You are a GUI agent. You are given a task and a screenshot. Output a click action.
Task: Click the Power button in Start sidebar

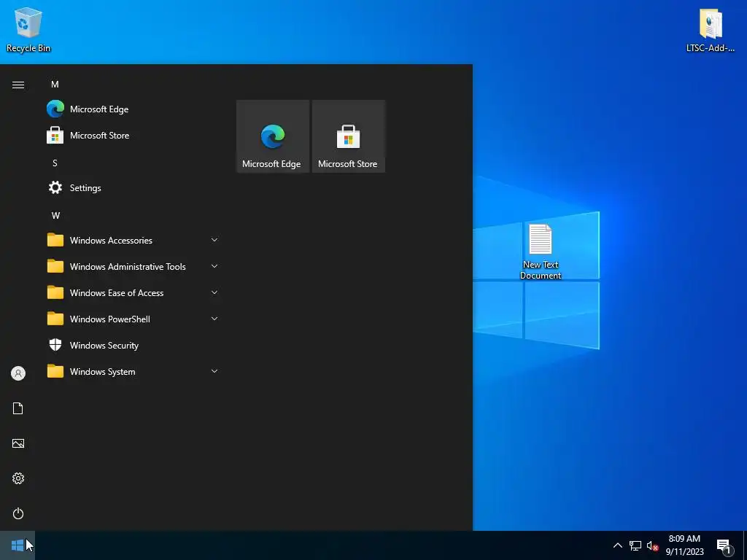18,513
